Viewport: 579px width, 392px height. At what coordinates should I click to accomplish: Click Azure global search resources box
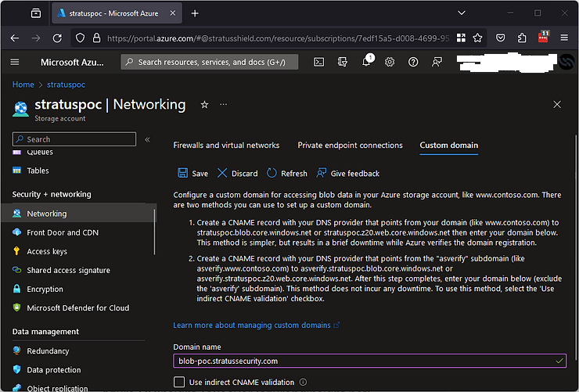tap(210, 62)
